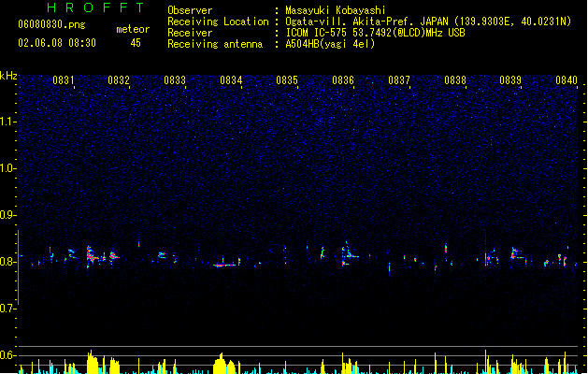Click time marker 0839
The width and height of the screenshot is (588, 374).
510,80
